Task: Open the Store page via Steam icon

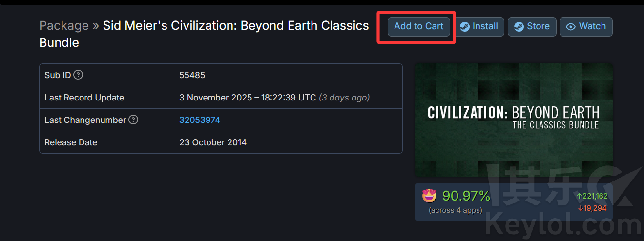Action: [x=519, y=27]
